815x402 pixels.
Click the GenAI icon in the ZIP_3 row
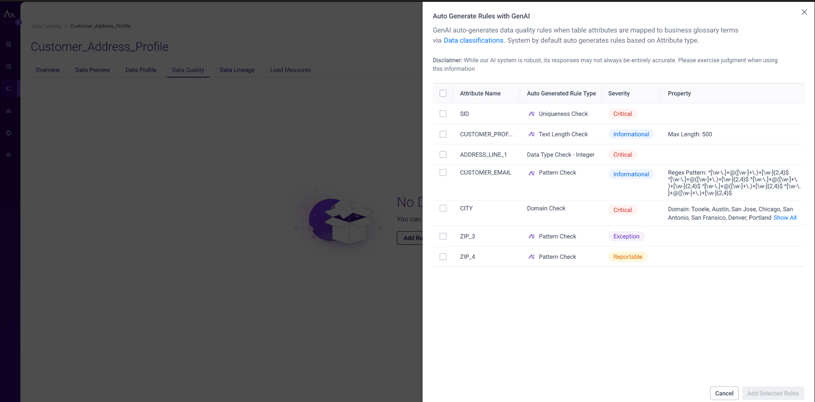(x=531, y=237)
